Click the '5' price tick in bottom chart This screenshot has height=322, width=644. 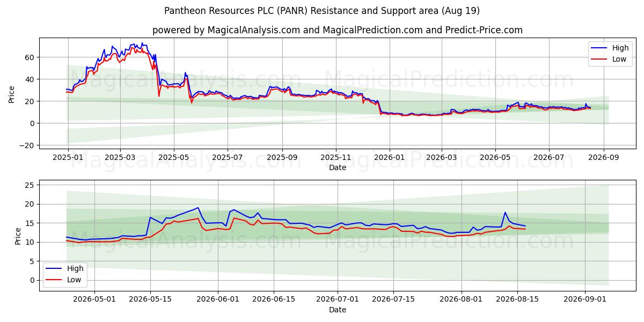[x=32, y=261]
